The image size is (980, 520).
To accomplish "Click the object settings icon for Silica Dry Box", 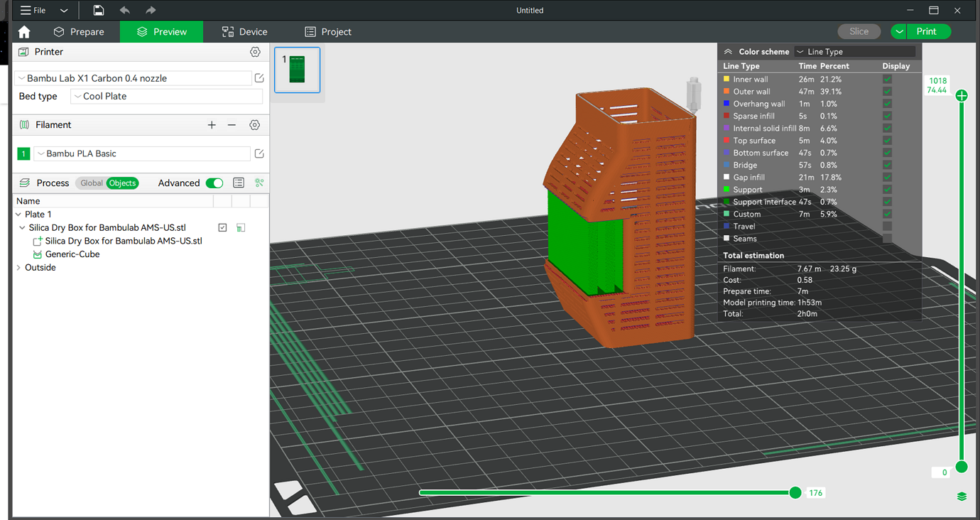I will click(241, 228).
